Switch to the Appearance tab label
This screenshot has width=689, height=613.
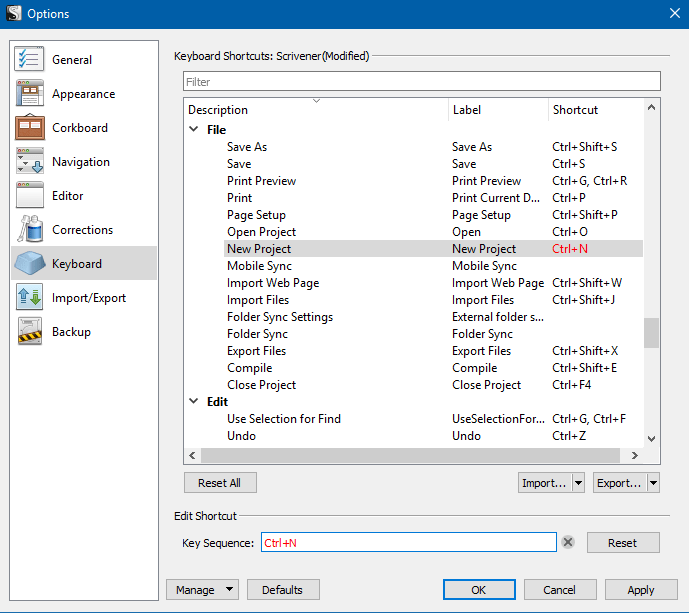83,94
